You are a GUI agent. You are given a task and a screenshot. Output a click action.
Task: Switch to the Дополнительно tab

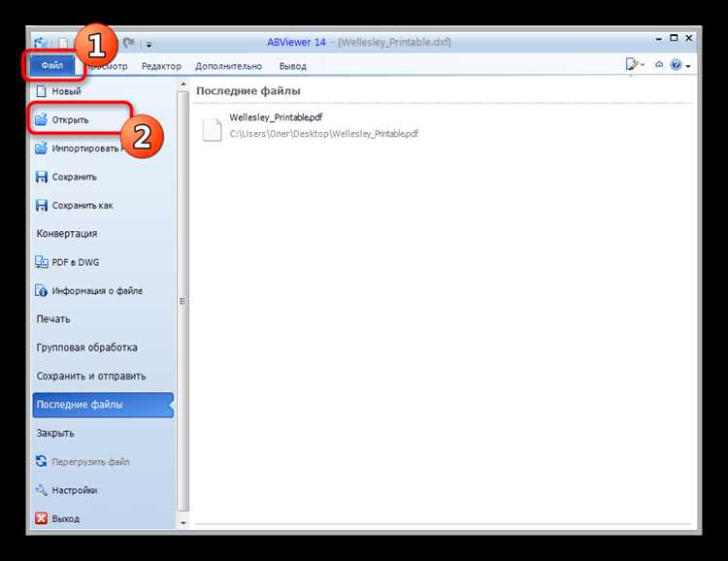[228, 66]
